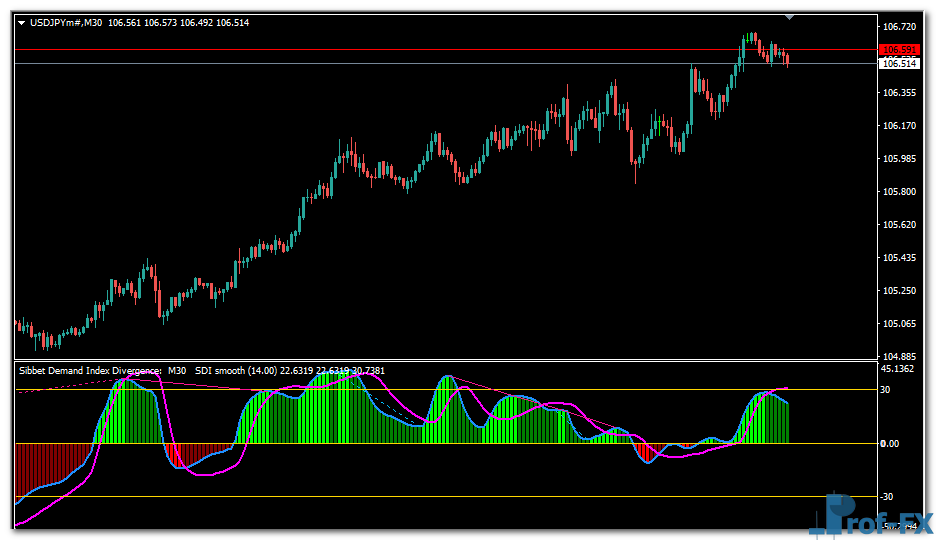Click the -30 label on indicator scale

[x=886, y=497]
